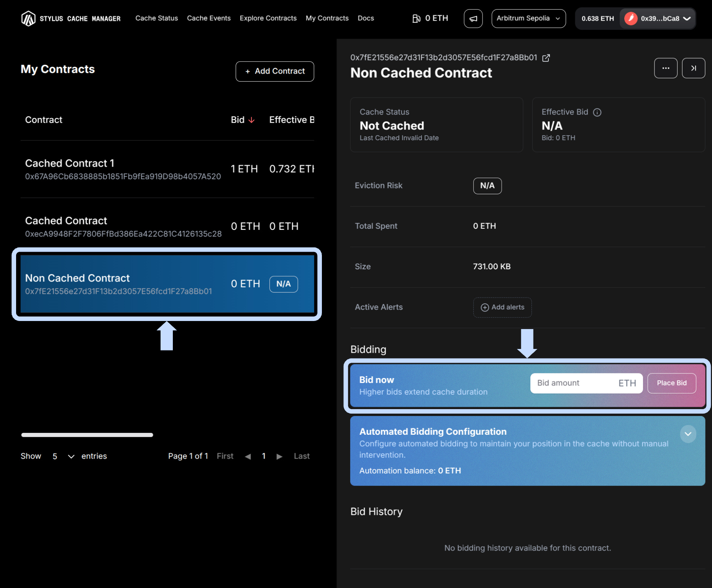712x588 pixels.
Task: Click the 731.00 KB size value
Action: (x=492, y=267)
